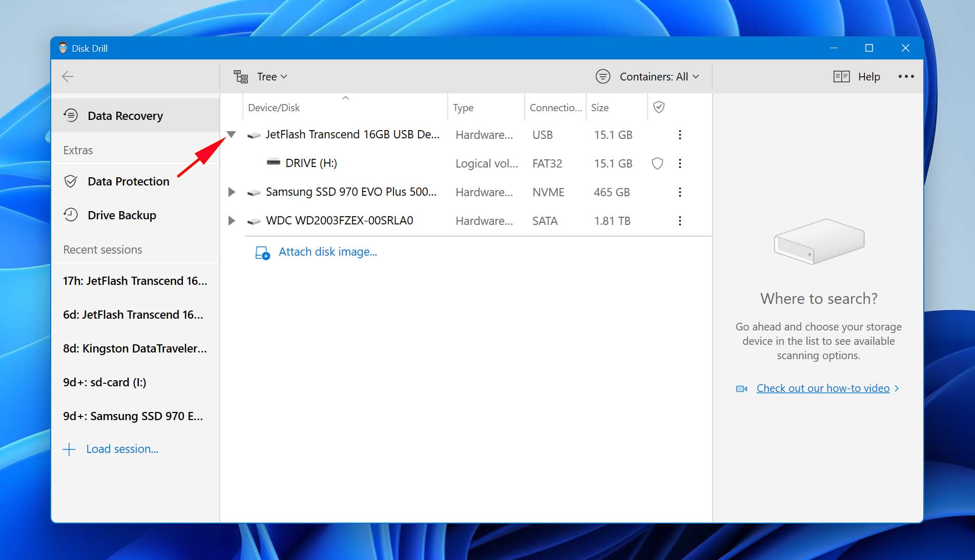Click the Logical vol... type cell
Image resolution: width=975 pixels, height=560 pixels.
pyautogui.click(x=487, y=163)
